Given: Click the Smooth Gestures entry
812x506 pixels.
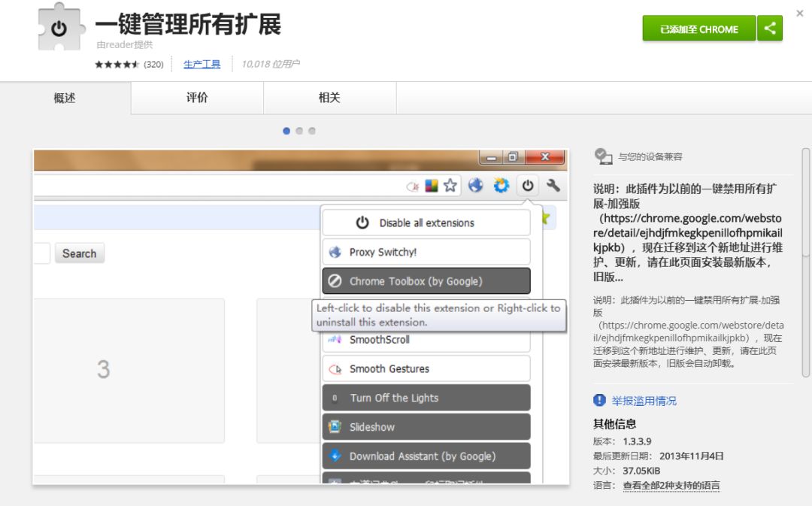Looking at the screenshot, I should [426, 368].
